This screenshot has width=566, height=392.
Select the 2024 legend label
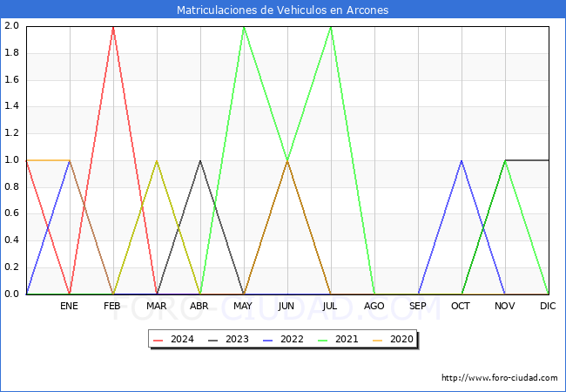click(x=182, y=340)
